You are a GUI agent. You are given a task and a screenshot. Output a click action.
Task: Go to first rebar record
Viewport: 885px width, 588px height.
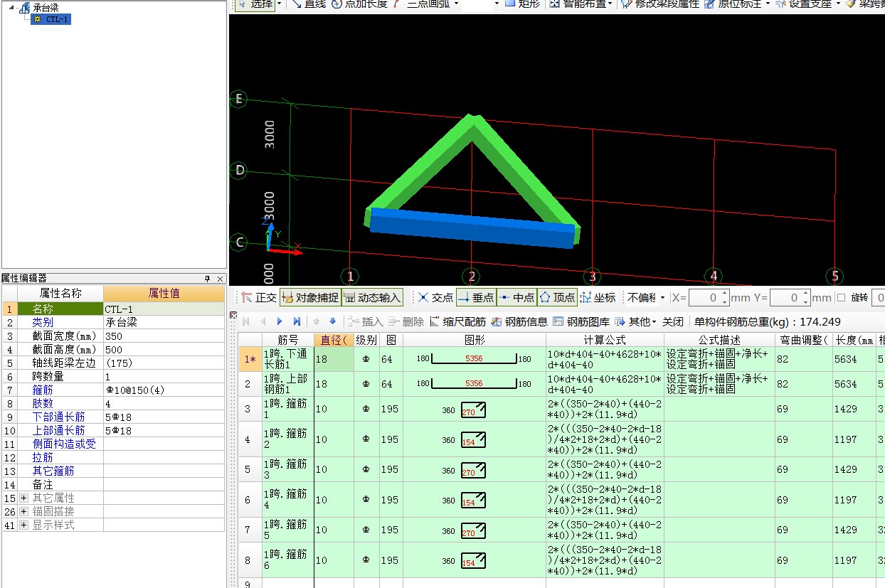(245, 322)
